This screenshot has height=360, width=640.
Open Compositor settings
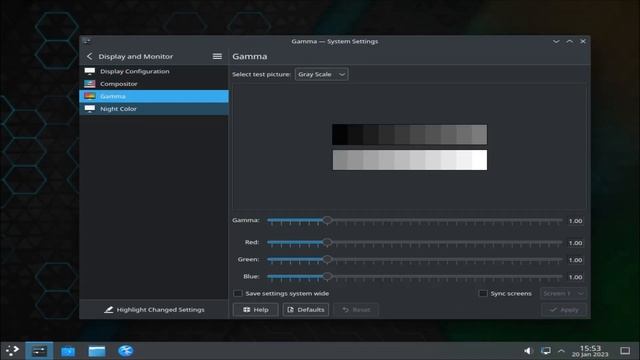(154, 84)
